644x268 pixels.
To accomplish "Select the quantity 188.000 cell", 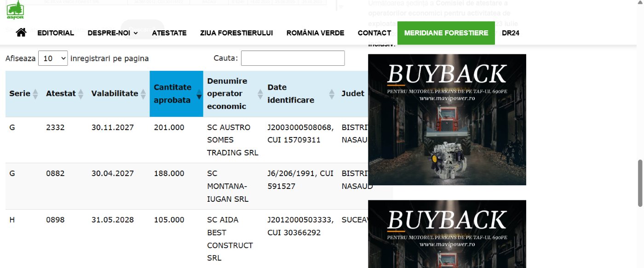I will pos(169,174).
